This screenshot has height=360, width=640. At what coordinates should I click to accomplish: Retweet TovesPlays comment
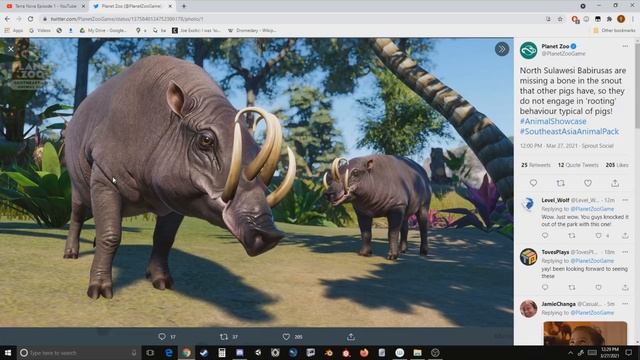571,287
